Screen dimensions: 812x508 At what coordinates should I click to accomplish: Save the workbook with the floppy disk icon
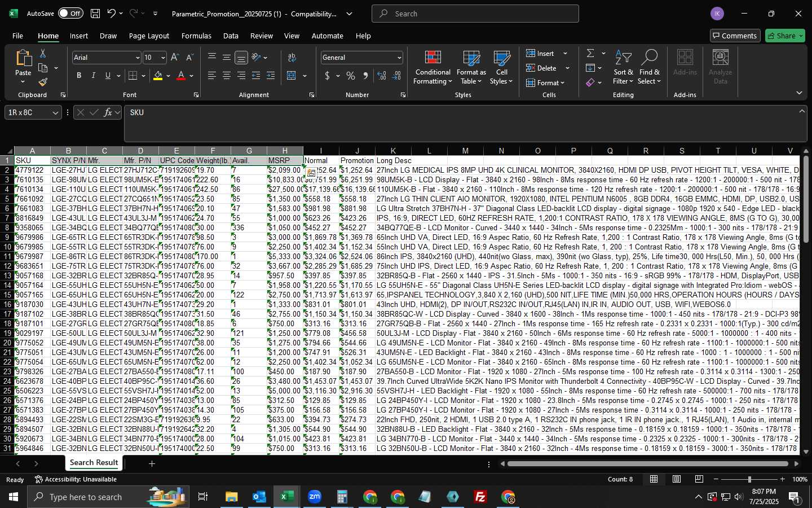point(95,14)
